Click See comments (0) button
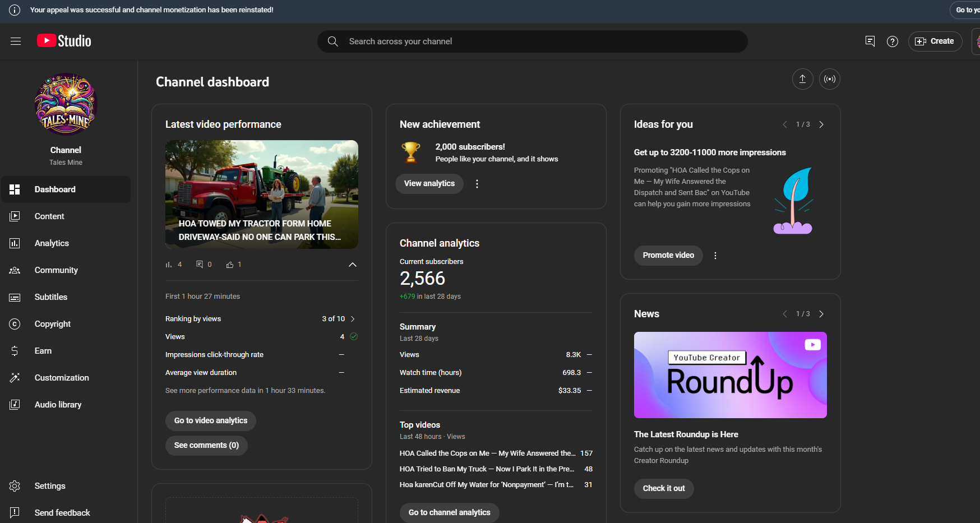The width and height of the screenshot is (980, 523). point(206,446)
